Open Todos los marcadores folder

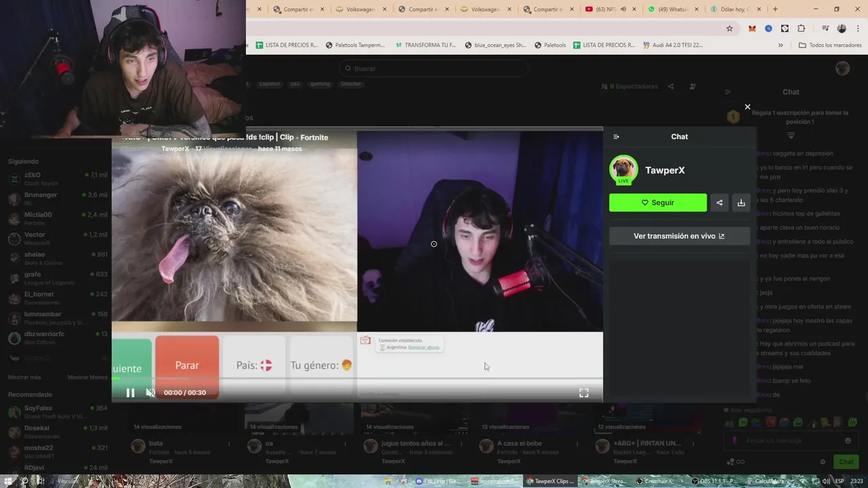830,45
